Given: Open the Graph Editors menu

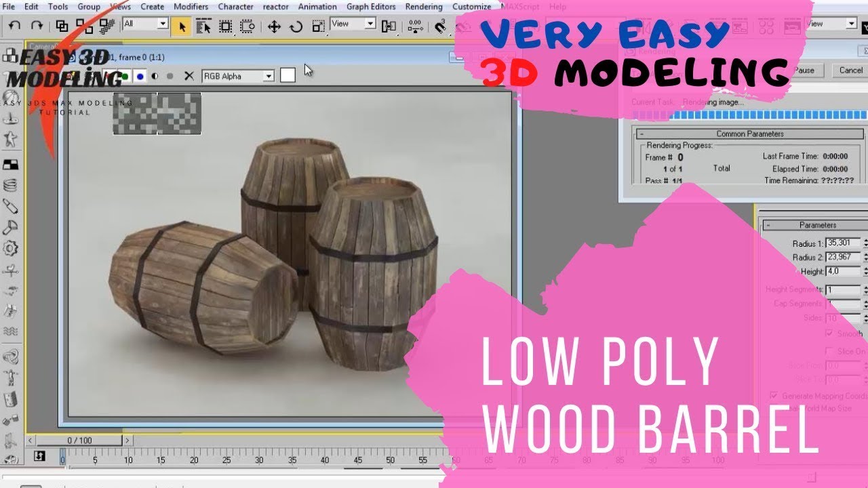Looking at the screenshot, I should [x=371, y=7].
